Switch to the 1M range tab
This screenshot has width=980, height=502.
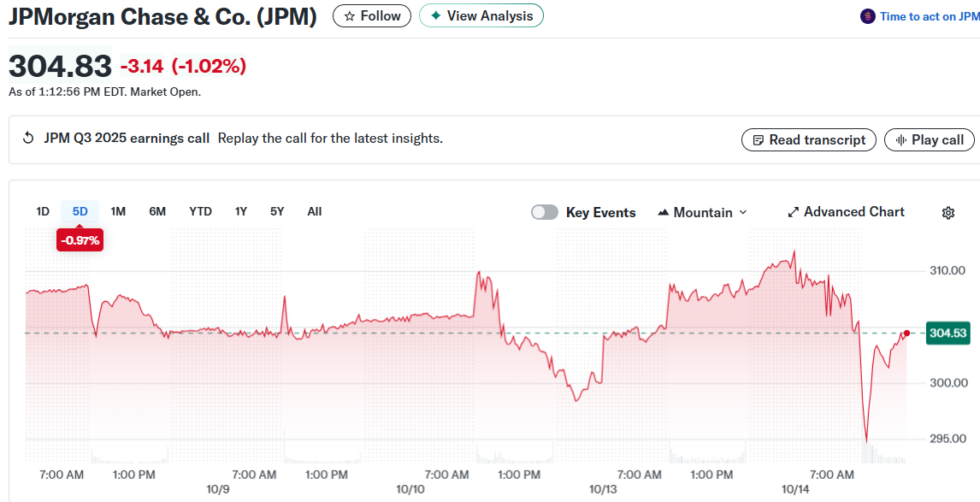tap(118, 211)
